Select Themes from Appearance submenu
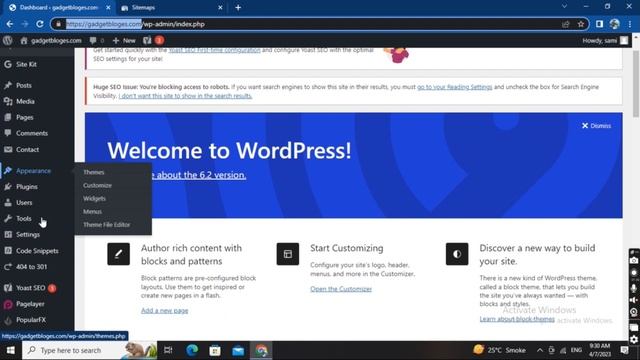The height and width of the screenshot is (360, 640). tap(93, 172)
